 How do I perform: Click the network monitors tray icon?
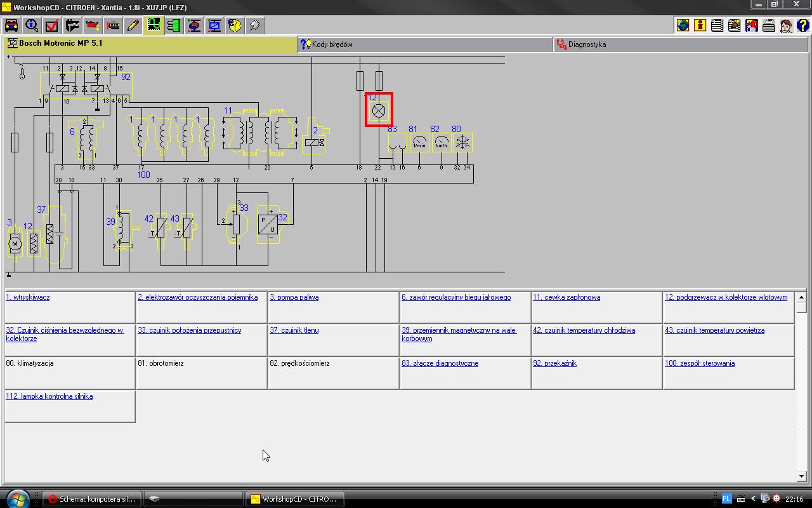(x=766, y=498)
